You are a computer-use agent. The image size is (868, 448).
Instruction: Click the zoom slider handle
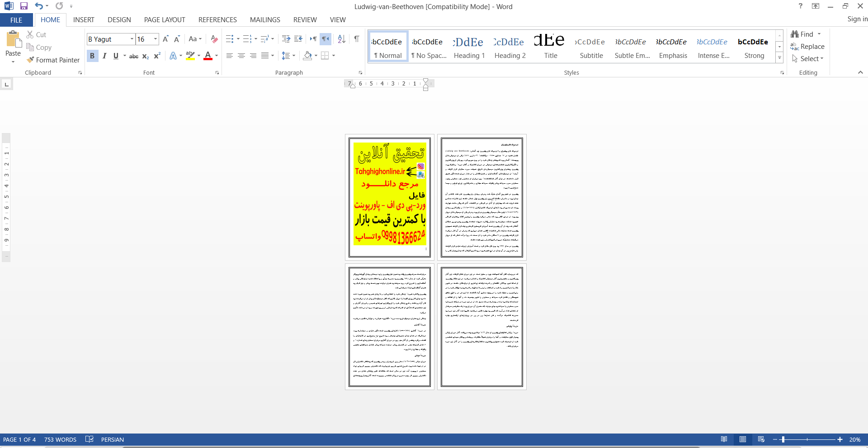click(x=783, y=439)
